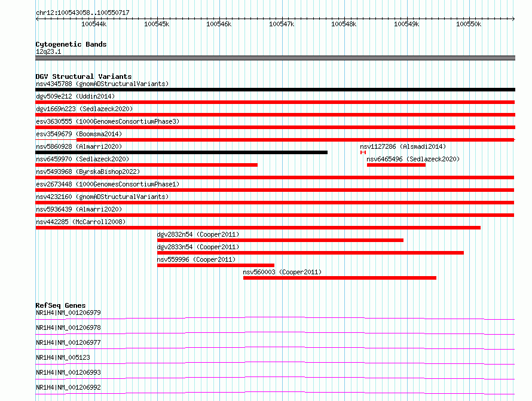Click NR1H4|NM_005123 transcript label
This screenshot has height=401, width=532.
click(x=63, y=357)
